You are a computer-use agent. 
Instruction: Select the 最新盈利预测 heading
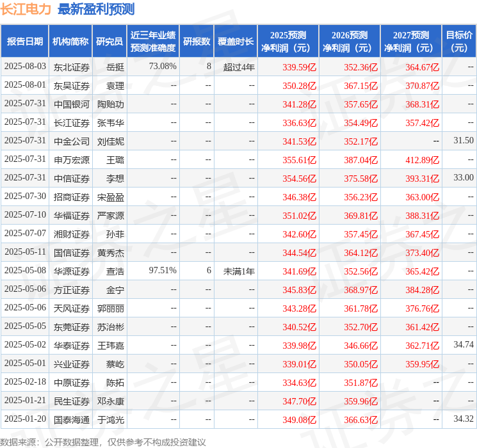96,9
